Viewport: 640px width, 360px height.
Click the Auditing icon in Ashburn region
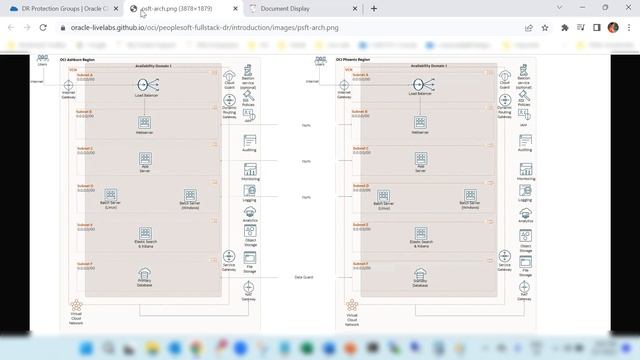pyautogui.click(x=249, y=141)
